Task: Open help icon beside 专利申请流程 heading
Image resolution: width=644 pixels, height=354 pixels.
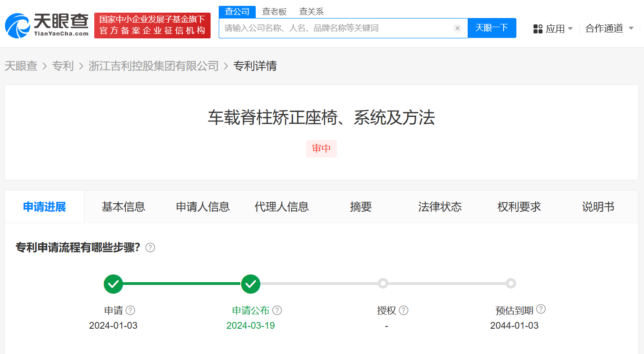Action: [150, 247]
